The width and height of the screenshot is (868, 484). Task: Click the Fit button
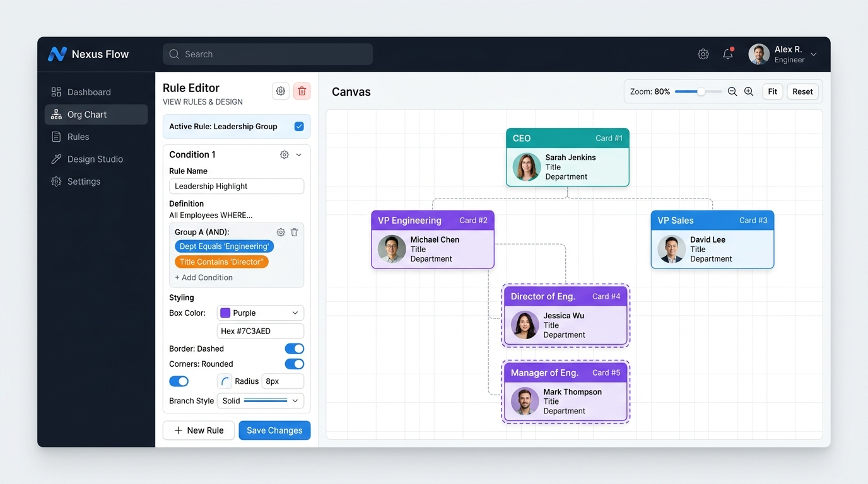[x=773, y=91]
